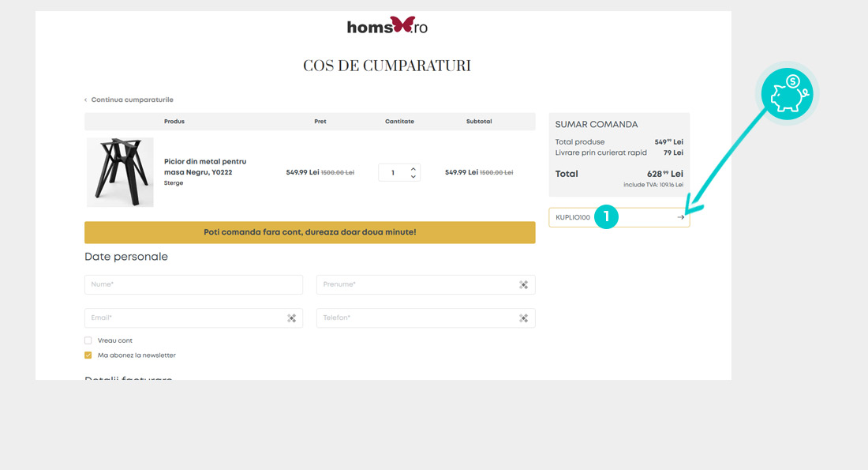Focus the Nume input field
The width and height of the screenshot is (868, 470).
click(x=193, y=284)
